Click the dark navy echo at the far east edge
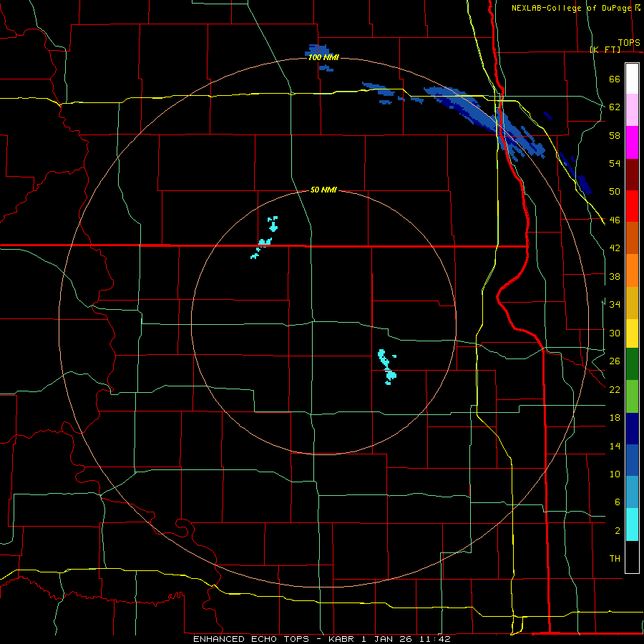This screenshot has height=644, width=644. [x=585, y=185]
